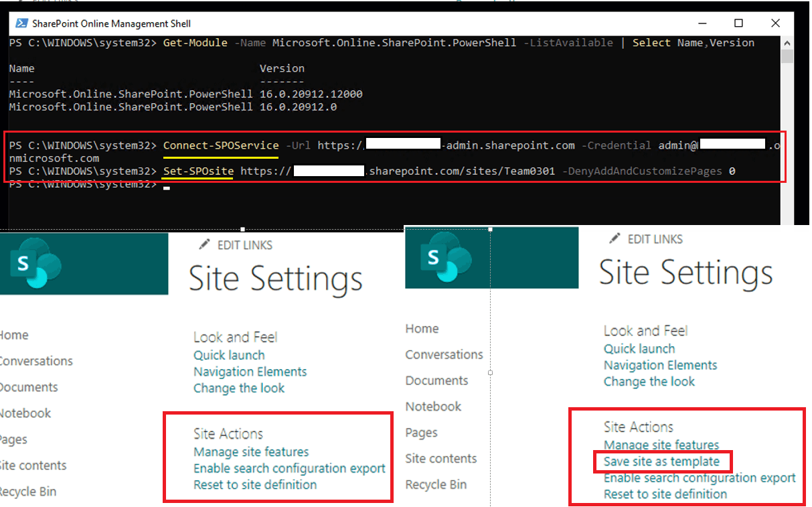Click the Get-Module command text
The image size is (812, 507).
pyautogui.click(x=194, y=43)
